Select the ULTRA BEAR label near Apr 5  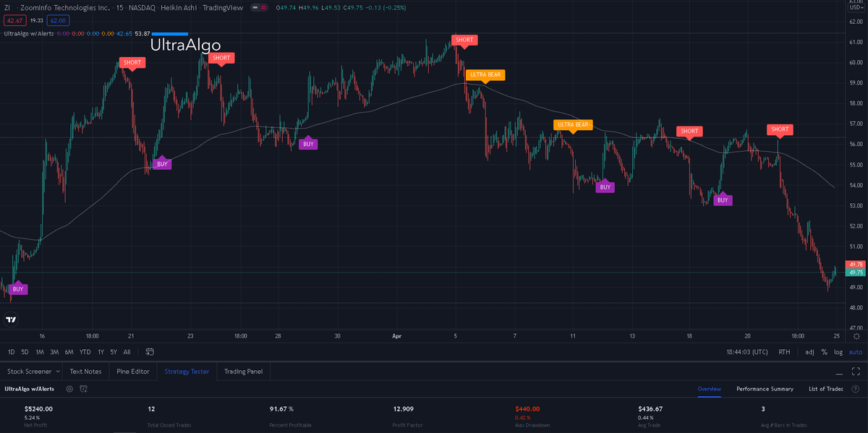pyautogui.click(x=485, y=74)
